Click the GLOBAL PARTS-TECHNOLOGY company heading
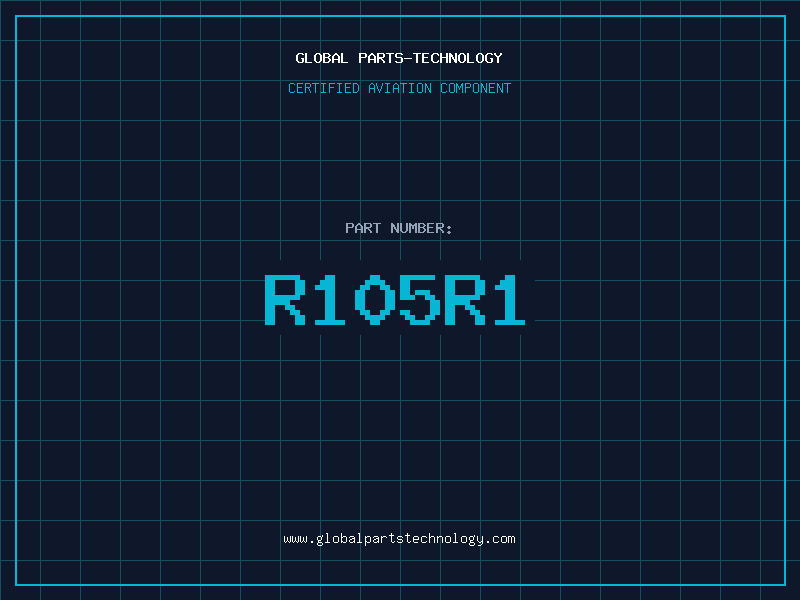 coord(399,58)
